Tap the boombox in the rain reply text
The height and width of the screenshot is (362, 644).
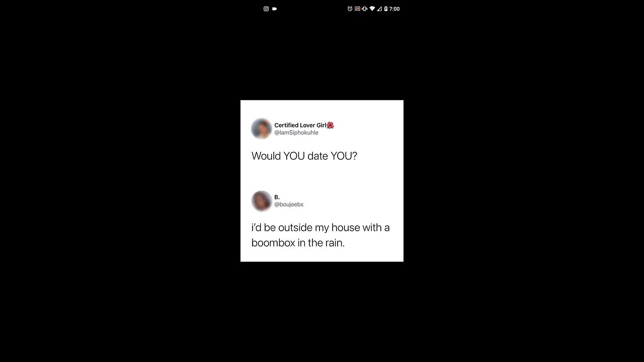click(x=320, y=235)
